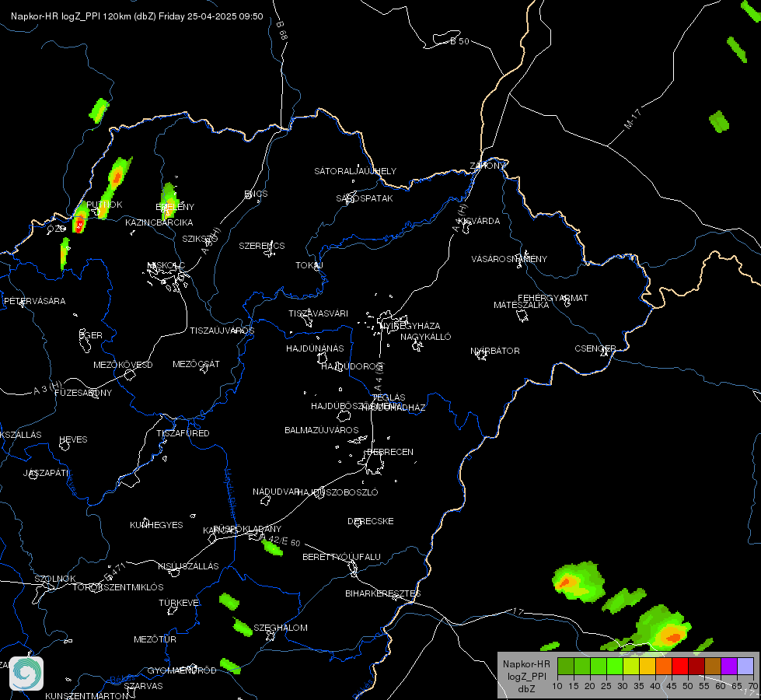Click the NYÍRBÁTOR label
Viewport: 761px width, 700px height.
click(495, 351)
